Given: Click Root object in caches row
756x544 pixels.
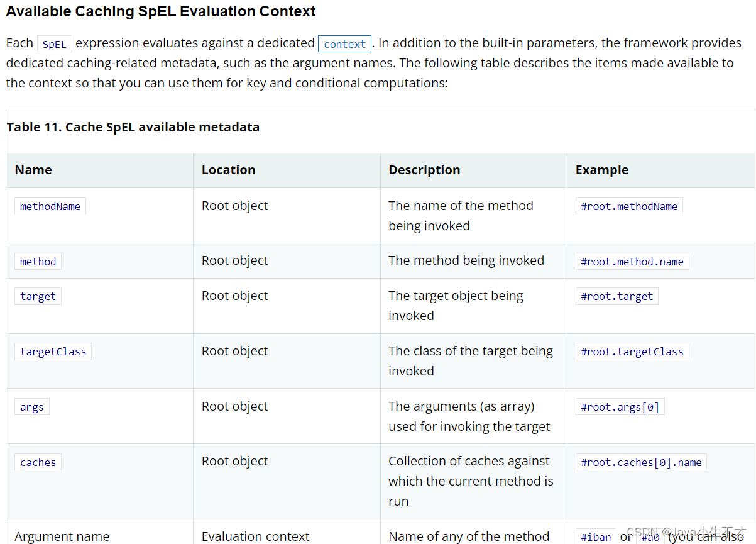Looking at the screenshot, I should click(x=234, y=461).
